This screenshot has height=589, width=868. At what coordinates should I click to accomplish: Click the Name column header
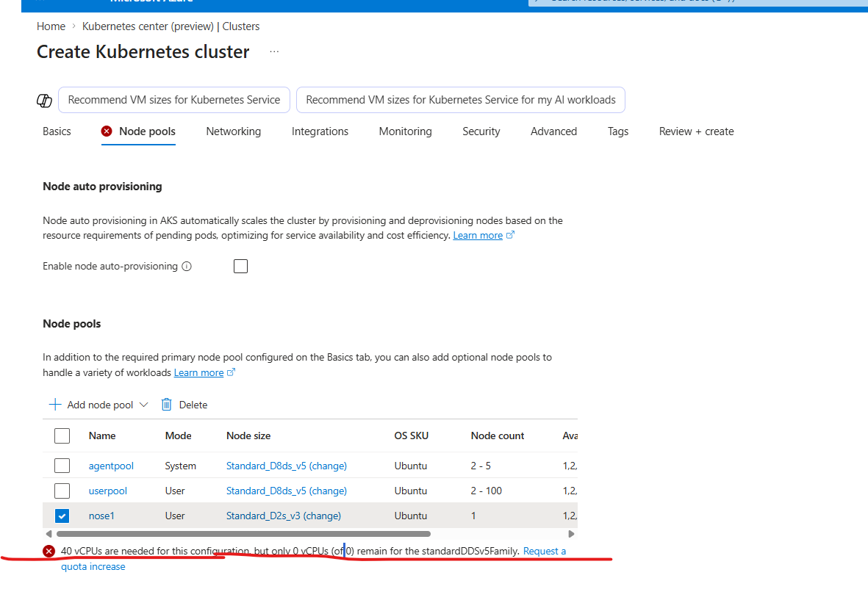point(102,436)
